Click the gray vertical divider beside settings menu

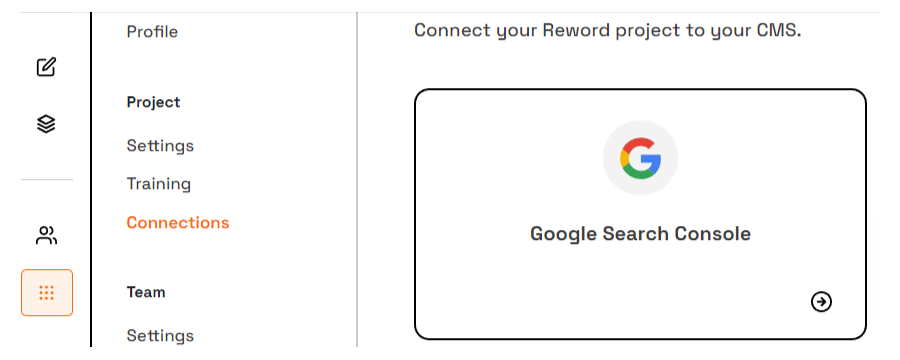tap(357, 180)
